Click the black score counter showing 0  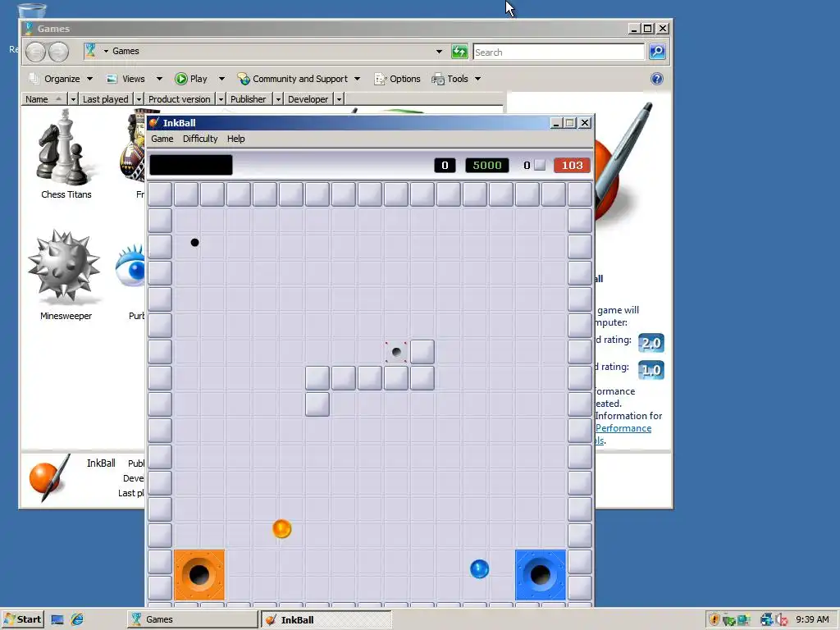click(x=445, y=165)
